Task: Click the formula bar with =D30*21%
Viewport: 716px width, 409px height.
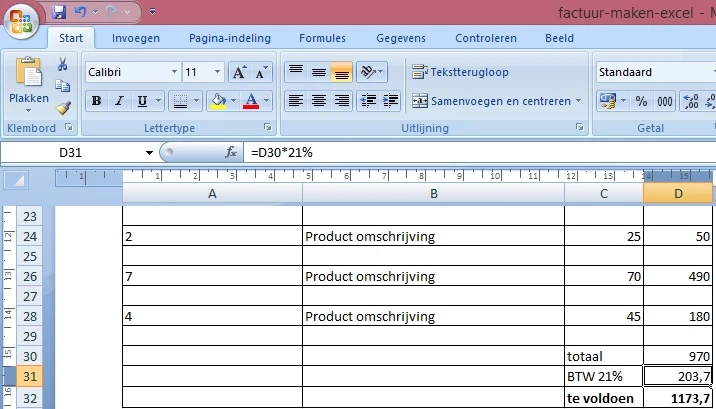Action: (479, 152)
